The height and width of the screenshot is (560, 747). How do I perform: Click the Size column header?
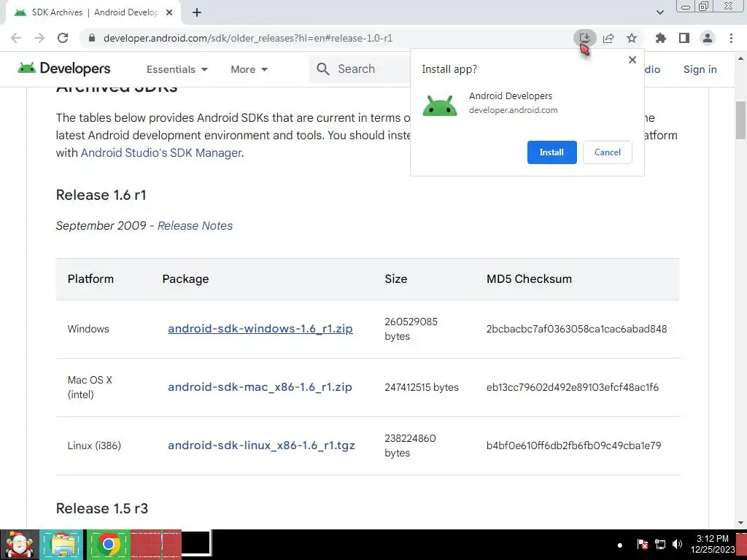(395, 279)
